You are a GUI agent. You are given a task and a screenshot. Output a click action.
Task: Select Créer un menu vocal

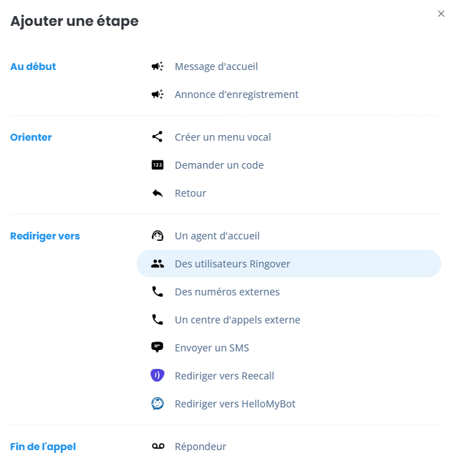tap(289, 137)
